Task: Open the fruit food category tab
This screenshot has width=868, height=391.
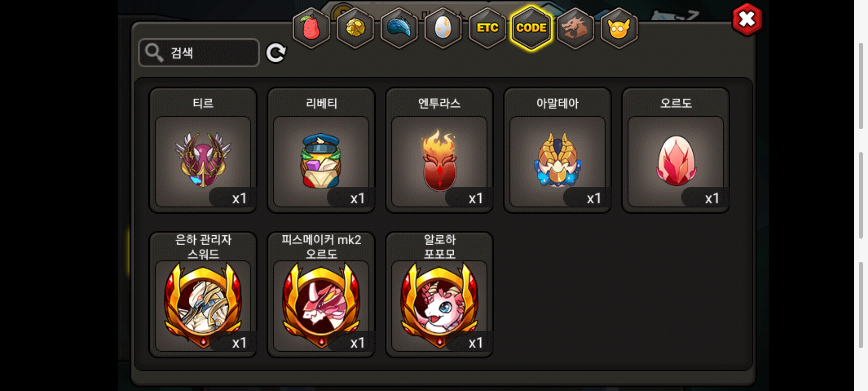Action: [311, 28]
